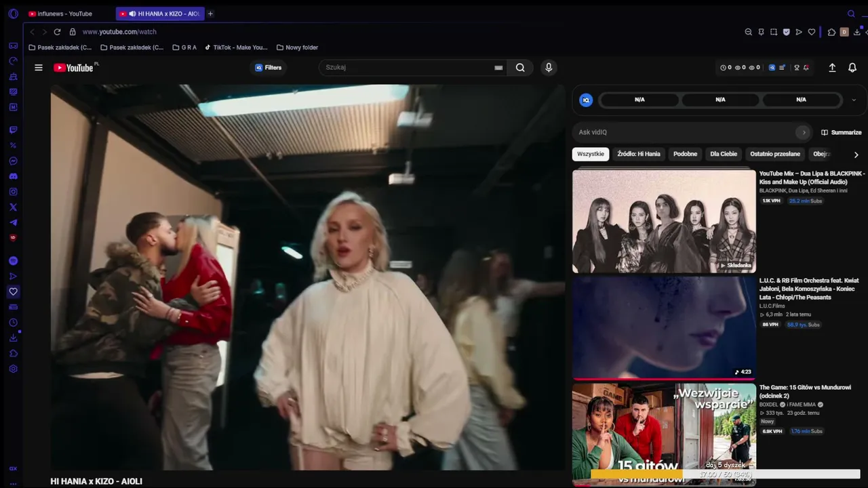Open browser downloads in the toolbar
The width and height of the screenshot is (868, 488).
(857, 32)
